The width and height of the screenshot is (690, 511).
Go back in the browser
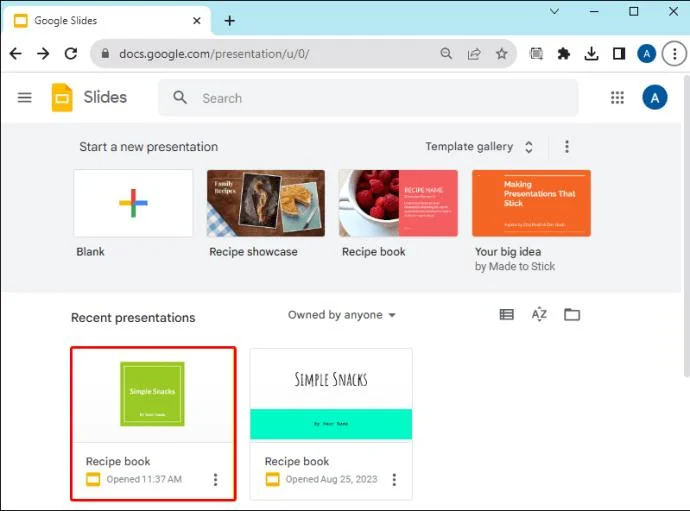point(16,54)
